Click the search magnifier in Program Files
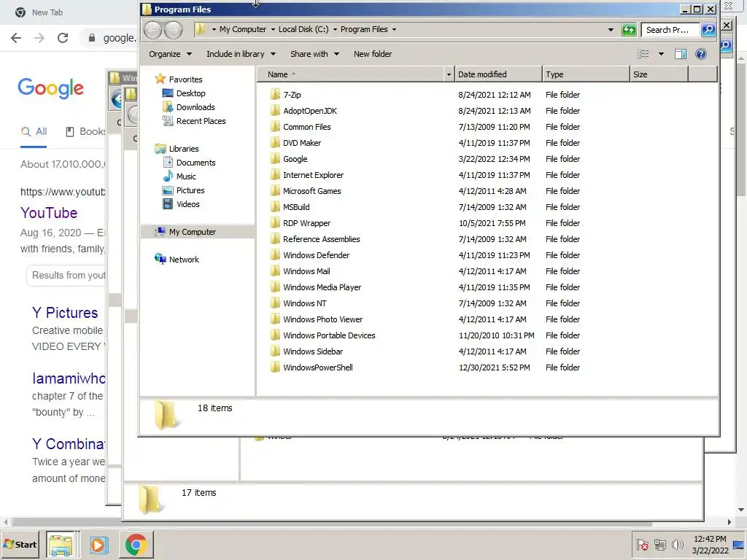This screenshot has width=747, height=560. [708, 29]
